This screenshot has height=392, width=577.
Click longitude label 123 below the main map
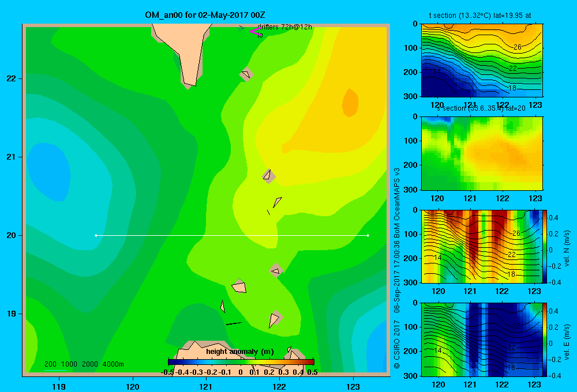(353, 386)
